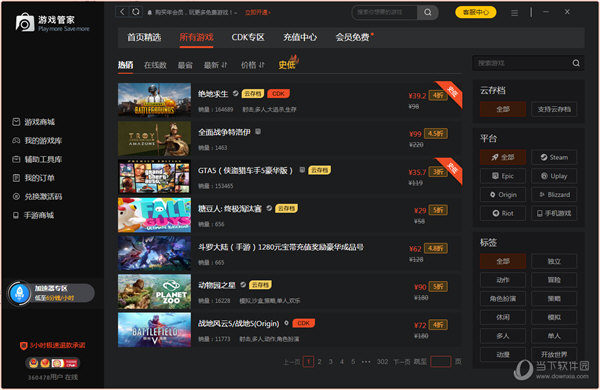Click the yellow 客服中心 button
Viewport: 600px width, 390px height.
[x=476, y=12]
